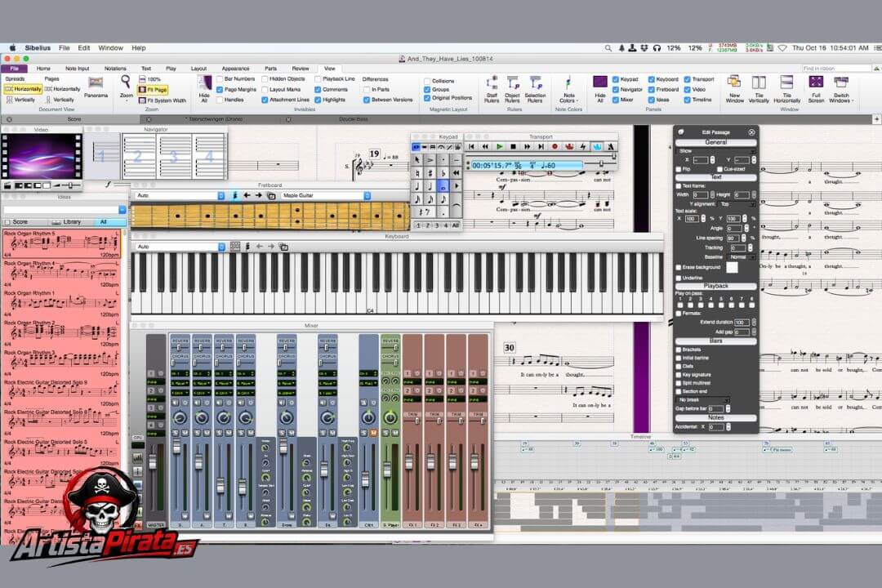Viewport: 882px width, 588px height.
Task: Switch to the Note Input ribbon tab
Action: pyautogui.click(x=77, y=69)
